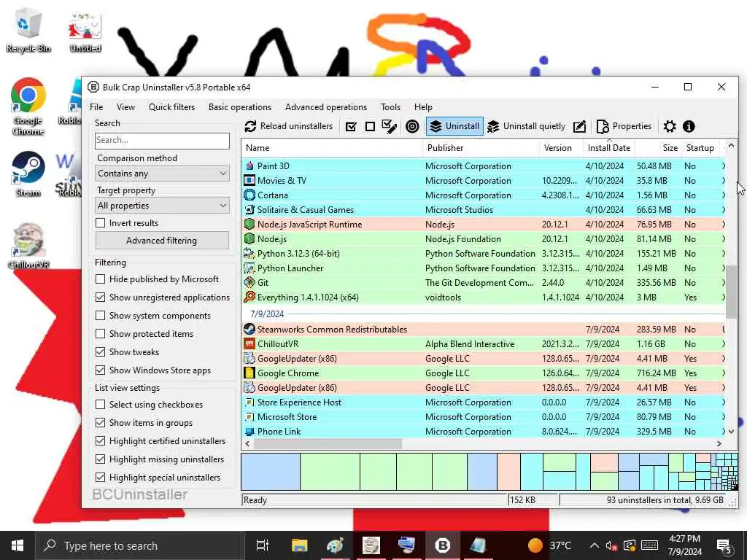Image resolution: width=747 pixels, height=560 pixels.
Task: Open the Target property dropdown
Action: 162,205
